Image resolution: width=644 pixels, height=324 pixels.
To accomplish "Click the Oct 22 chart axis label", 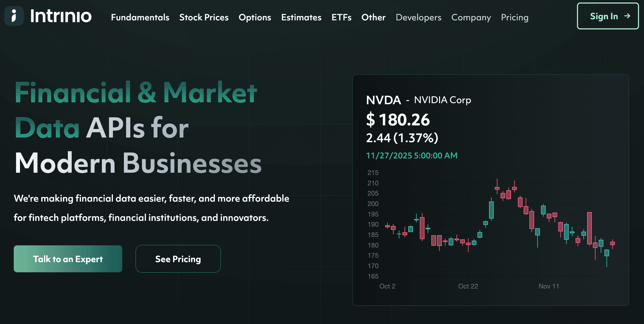I will [x=468, y=286].
